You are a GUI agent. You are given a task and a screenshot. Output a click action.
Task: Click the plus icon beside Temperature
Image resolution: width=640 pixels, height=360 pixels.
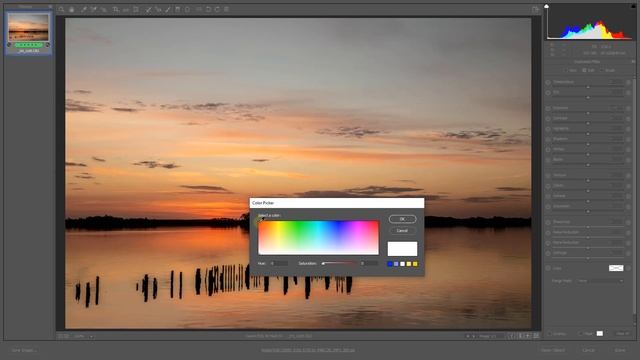pyautogui.click(x=629, y=82)
